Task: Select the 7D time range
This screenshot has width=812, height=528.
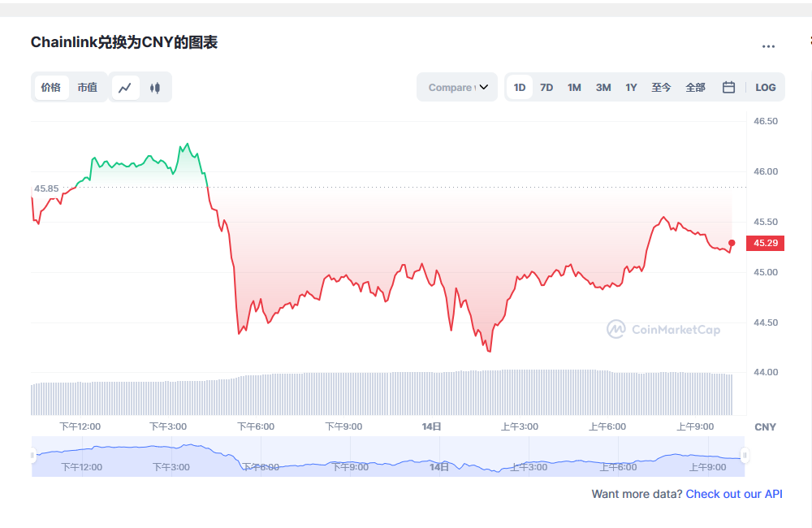Action: point(546,87)
